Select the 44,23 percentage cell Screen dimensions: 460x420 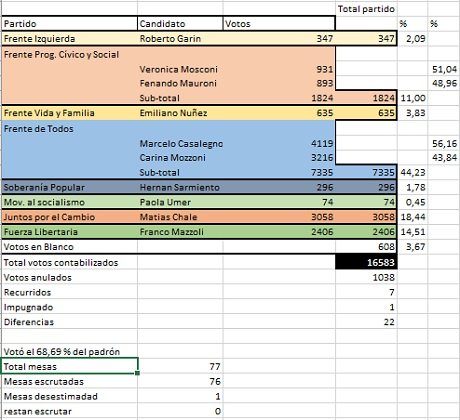point(412,172)
